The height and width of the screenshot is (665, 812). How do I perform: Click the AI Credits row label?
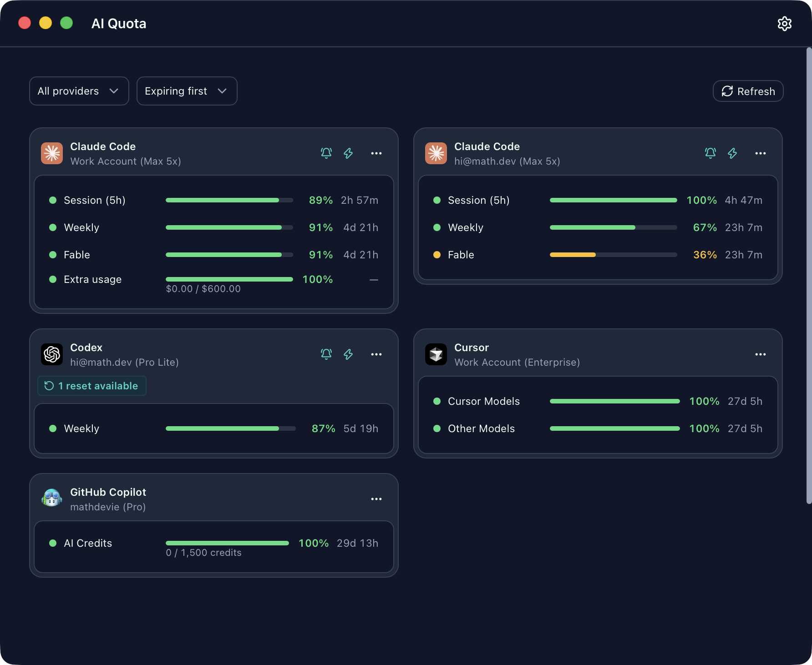pyautogui.click(x=88, y=543)
